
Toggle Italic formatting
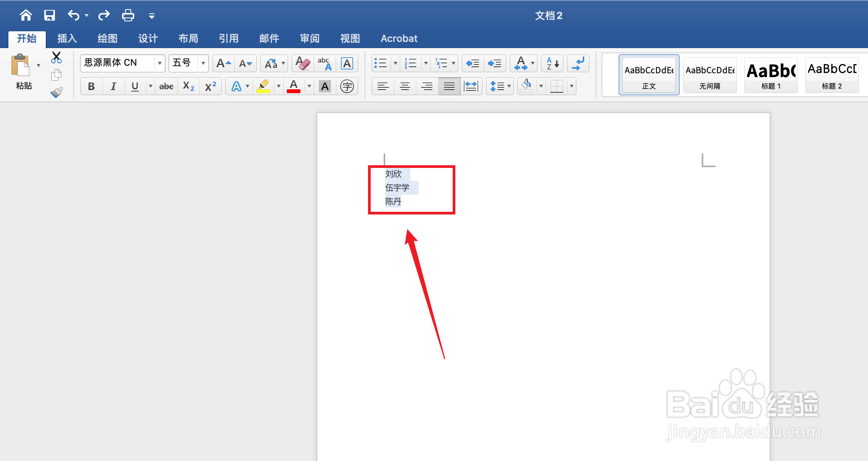pos(113,86)
